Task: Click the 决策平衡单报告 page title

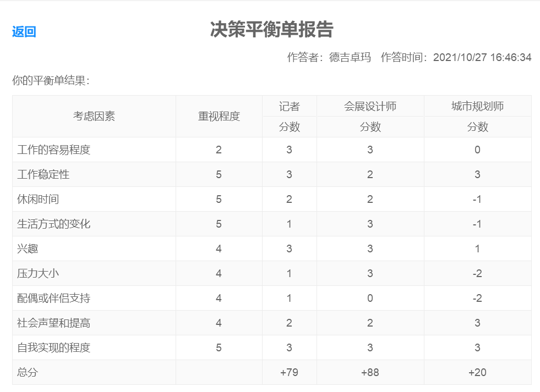Action: click(271, 30)
